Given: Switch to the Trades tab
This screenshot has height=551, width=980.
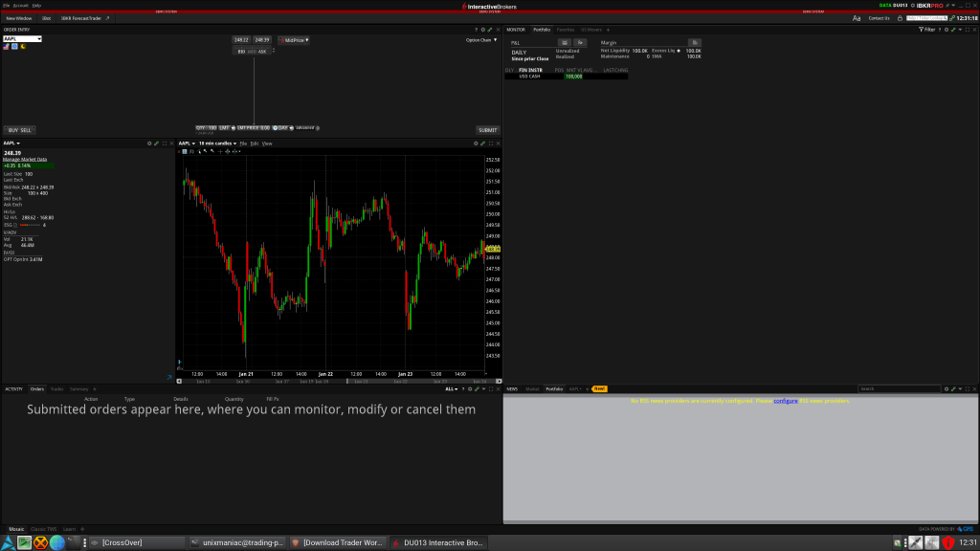Looking at the screenshot, I should (57, 388).
